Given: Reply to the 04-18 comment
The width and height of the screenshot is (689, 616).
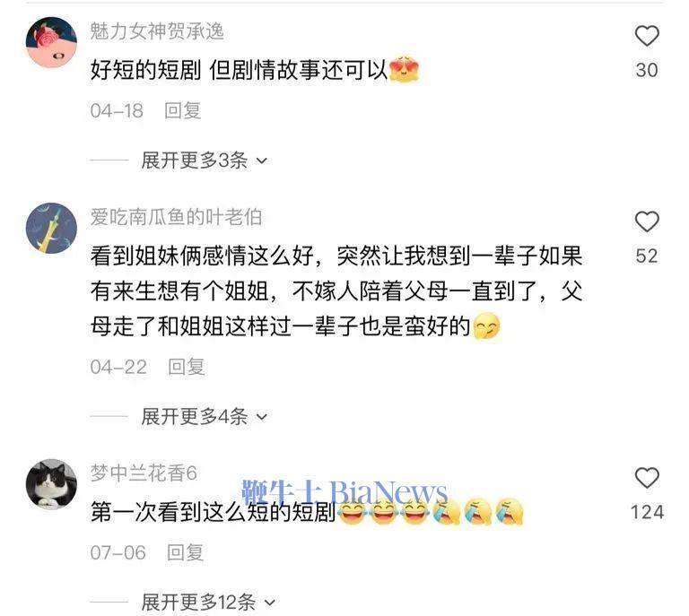Looking at the screenshot, I should [x=182, y=110].
